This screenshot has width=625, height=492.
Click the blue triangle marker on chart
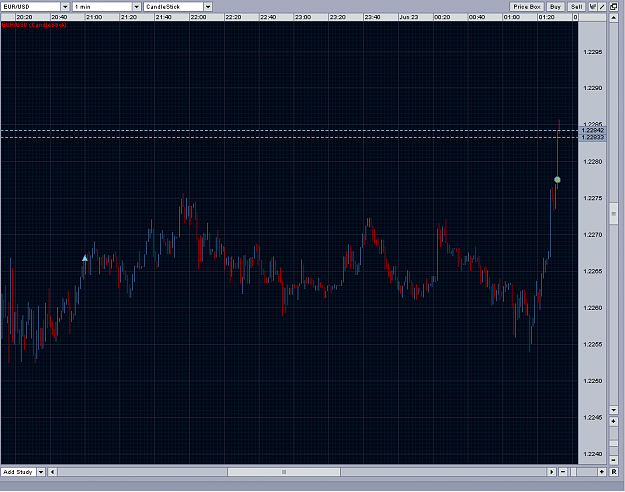(85, 258)
